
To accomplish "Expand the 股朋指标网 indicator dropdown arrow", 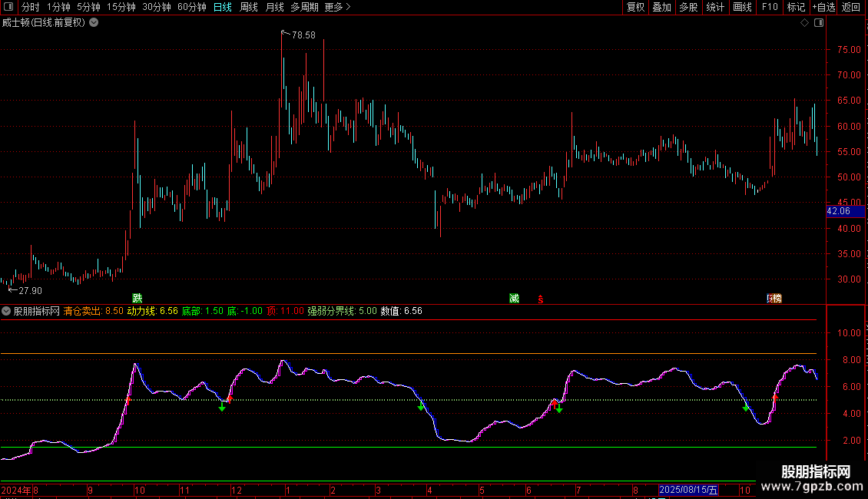I will pos(6,311).
